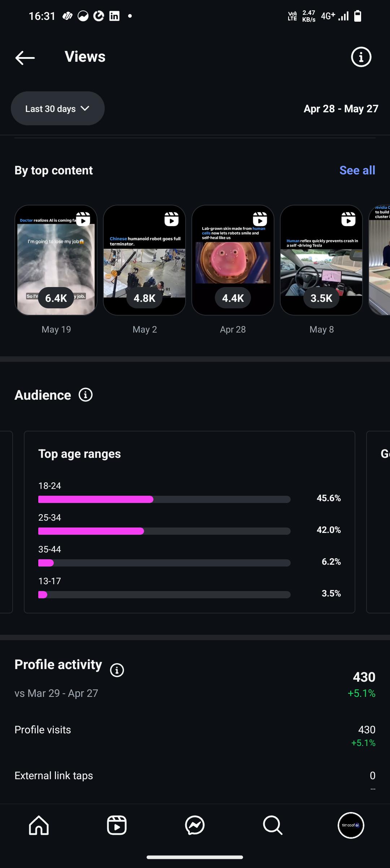Expand the Last 30 days dropdown
Image resolution: width=390 pixels, height=868 pixels.
coord(58,109)
